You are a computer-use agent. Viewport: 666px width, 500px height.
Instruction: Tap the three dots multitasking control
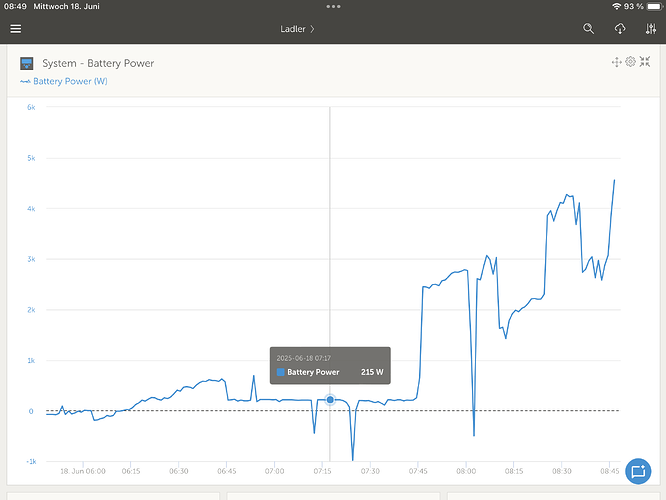(333, 6)
